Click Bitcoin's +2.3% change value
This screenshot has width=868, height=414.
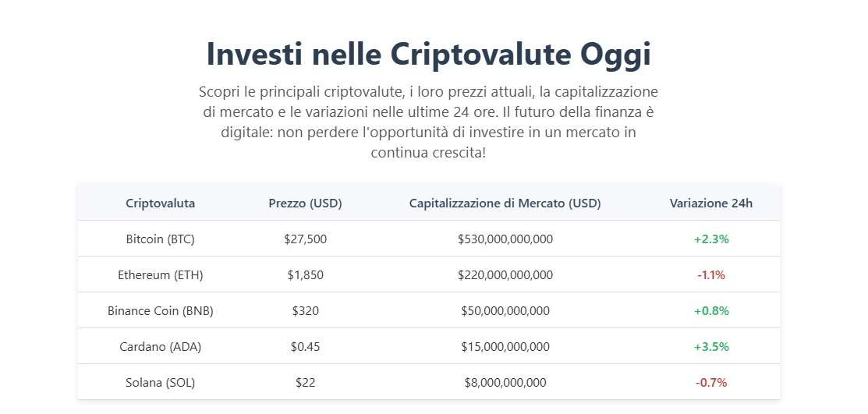[x=710, y=239]
